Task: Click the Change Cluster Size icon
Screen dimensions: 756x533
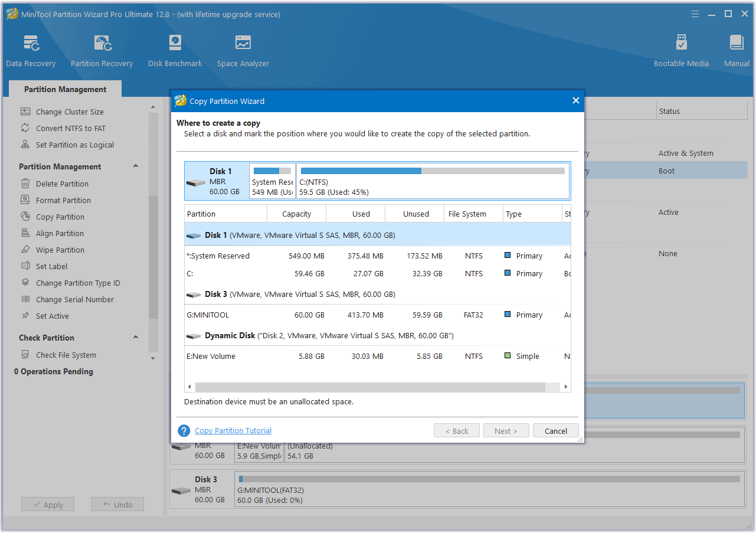Action: point(25,112)
